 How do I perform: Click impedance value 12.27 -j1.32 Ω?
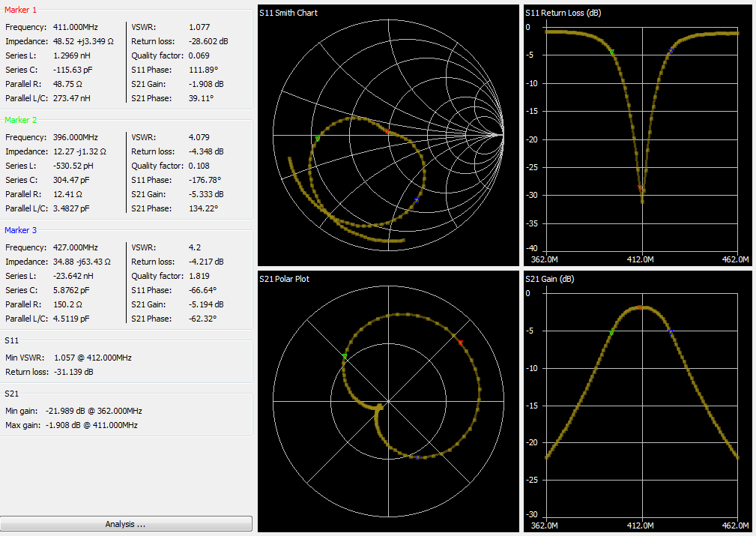coord(79,151)
